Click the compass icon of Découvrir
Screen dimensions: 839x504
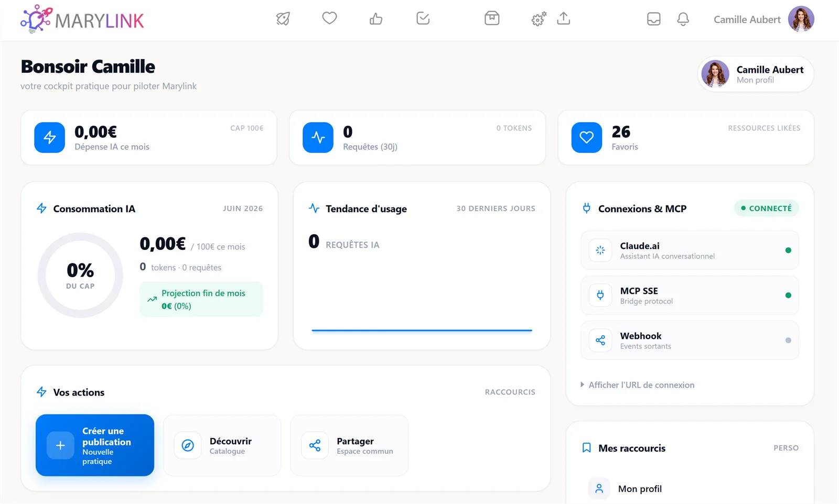188,445
